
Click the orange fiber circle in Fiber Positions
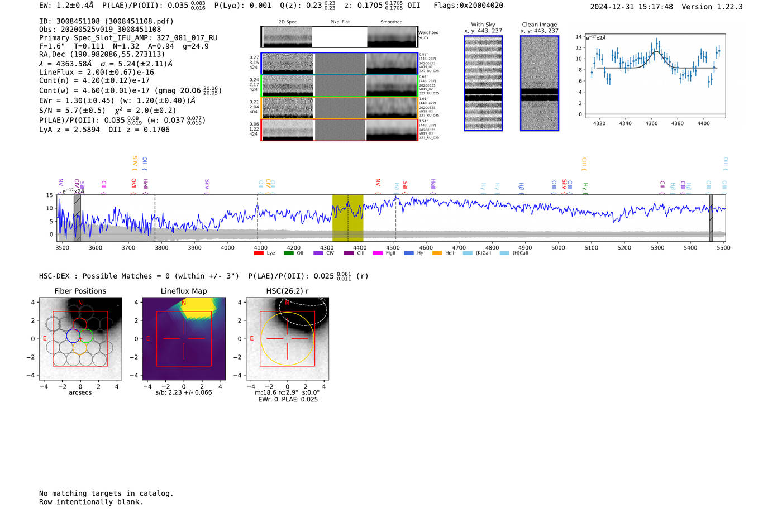pyautogui.click(x=80, y=347)
